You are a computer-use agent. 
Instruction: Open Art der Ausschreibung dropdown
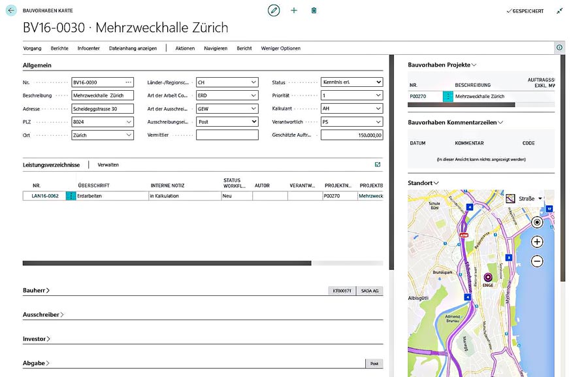(x=253, y=108)
